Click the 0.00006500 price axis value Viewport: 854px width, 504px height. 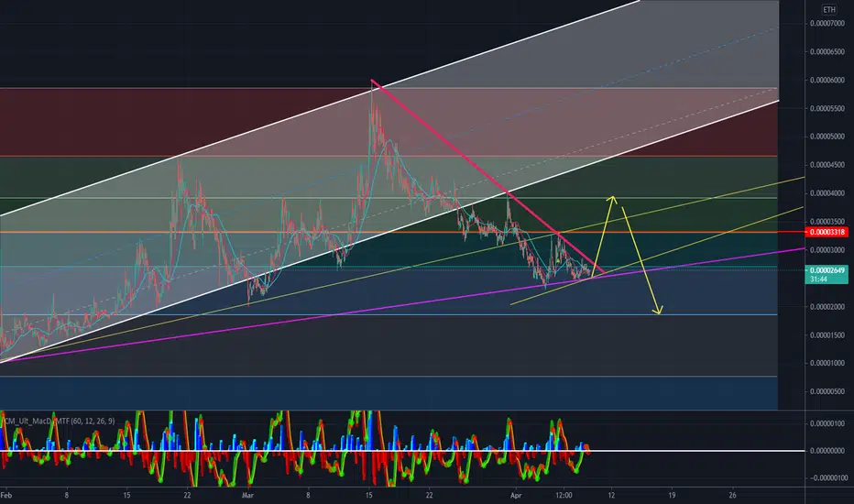click(x=827, y=51)
